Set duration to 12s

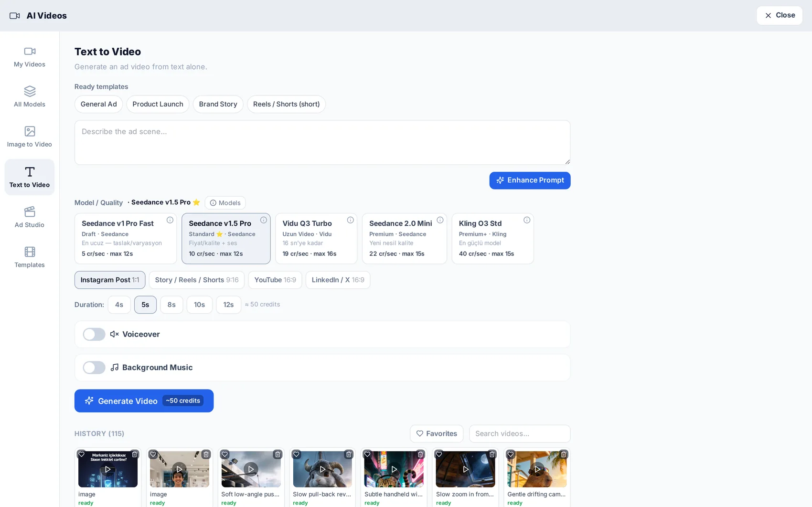click(229, 305)
